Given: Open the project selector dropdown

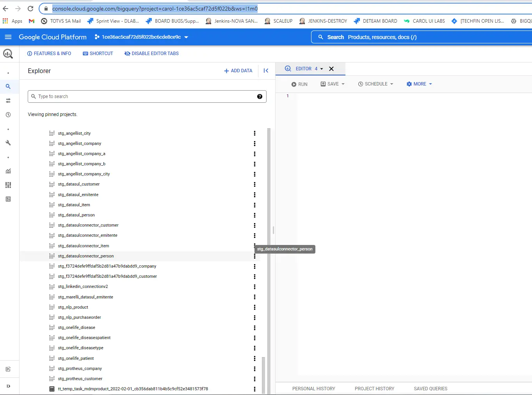Looking at the screenshot, I should click(141, 37).
